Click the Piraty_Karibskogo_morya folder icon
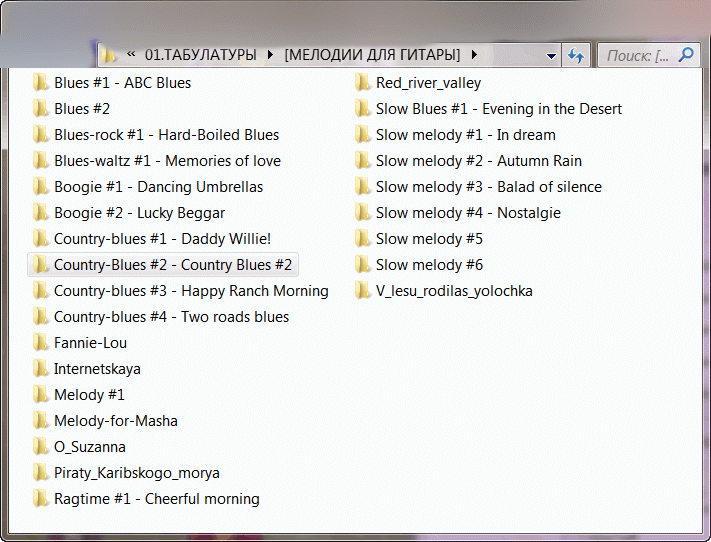711x542 pixels. point(40,473)
